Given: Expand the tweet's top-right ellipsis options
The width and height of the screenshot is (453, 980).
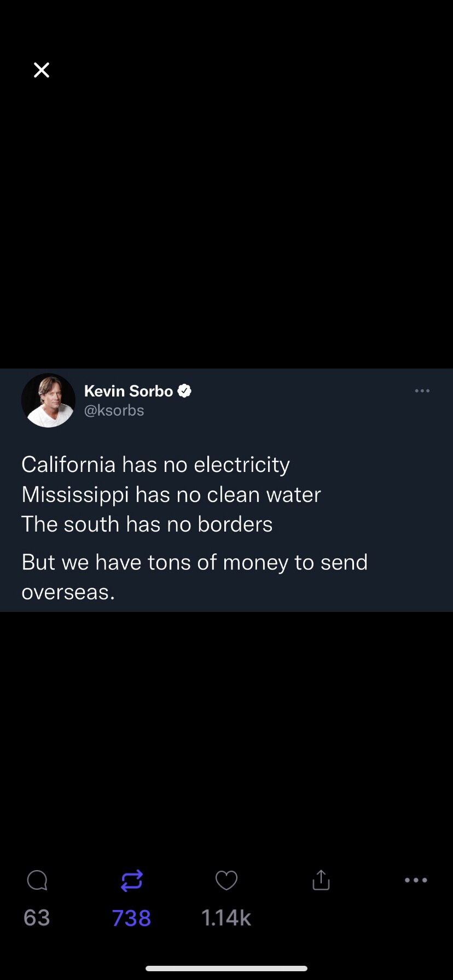Looking at the screenshot, I should [422, 391].
